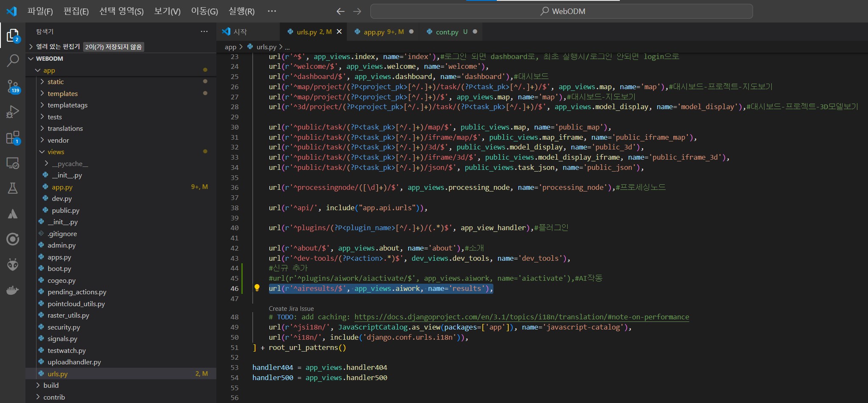Open security.py in the file tree
This screenshot has height=403, width=868.
64,327
